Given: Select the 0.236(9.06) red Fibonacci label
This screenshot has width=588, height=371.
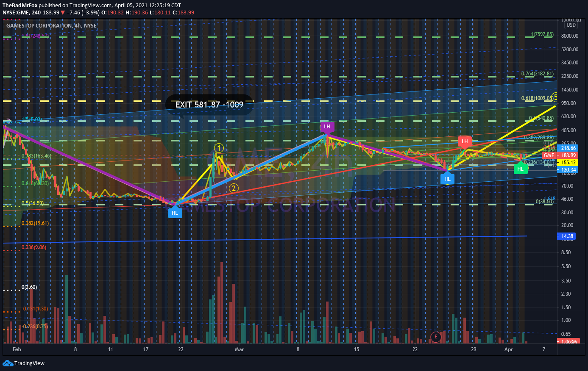Looking at the screenshot, I should (34, 247).
